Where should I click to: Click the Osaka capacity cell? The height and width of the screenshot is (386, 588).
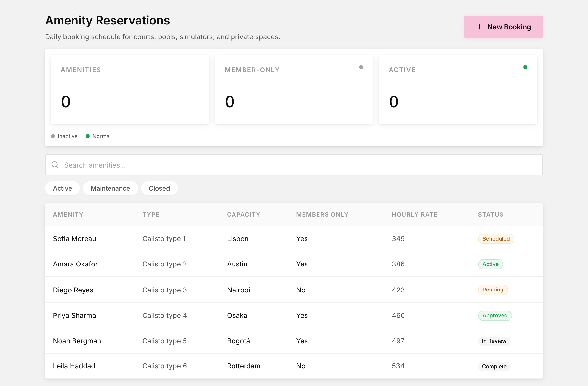pyautogui.click(x=237, y=316)
